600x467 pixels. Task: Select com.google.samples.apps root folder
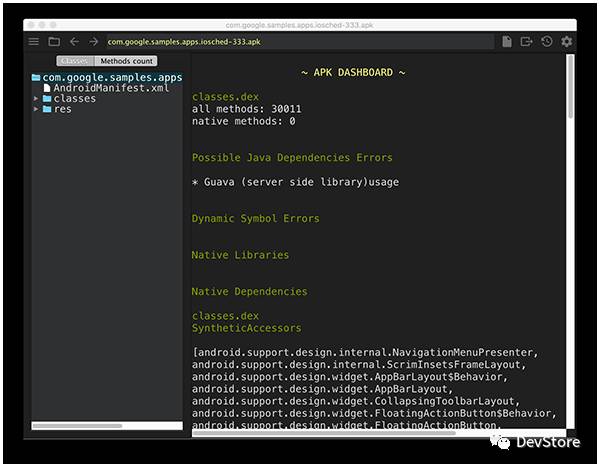click(x=107, y=77)
